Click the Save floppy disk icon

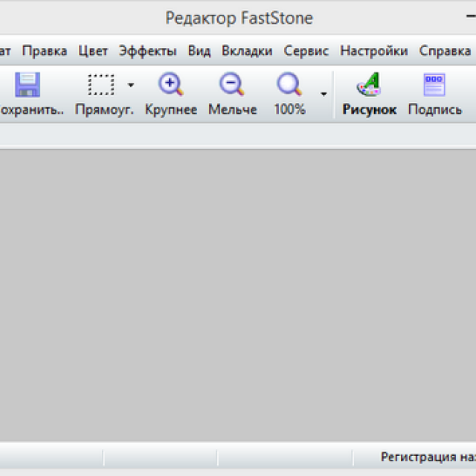[x=28, y=86]
